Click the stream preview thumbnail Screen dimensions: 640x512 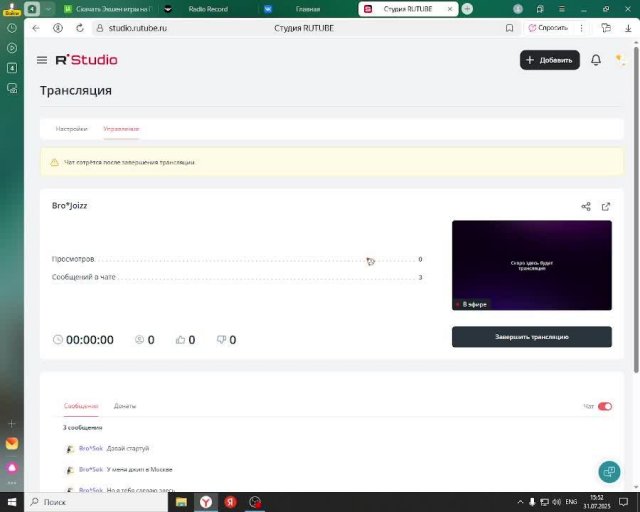click(532, 265)
